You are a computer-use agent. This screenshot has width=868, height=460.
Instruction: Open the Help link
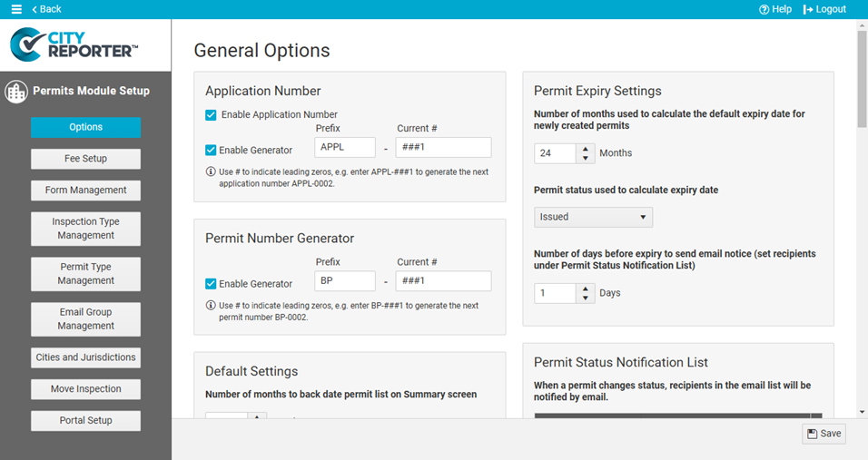pos(775,9)
